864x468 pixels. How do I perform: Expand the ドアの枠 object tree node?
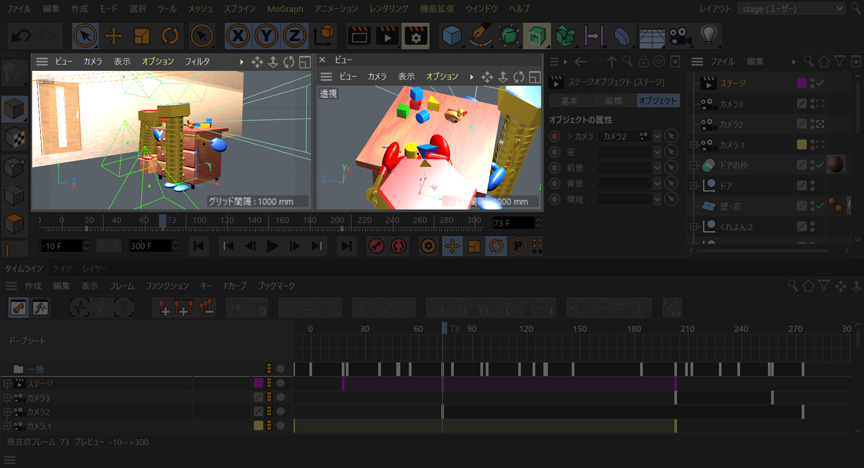pos(695,165)
